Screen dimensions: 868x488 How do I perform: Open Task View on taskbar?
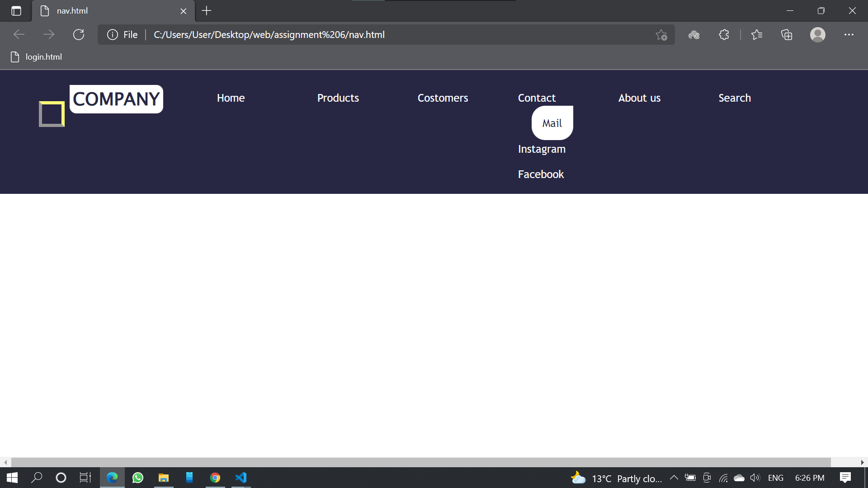[x=85, y=478]
